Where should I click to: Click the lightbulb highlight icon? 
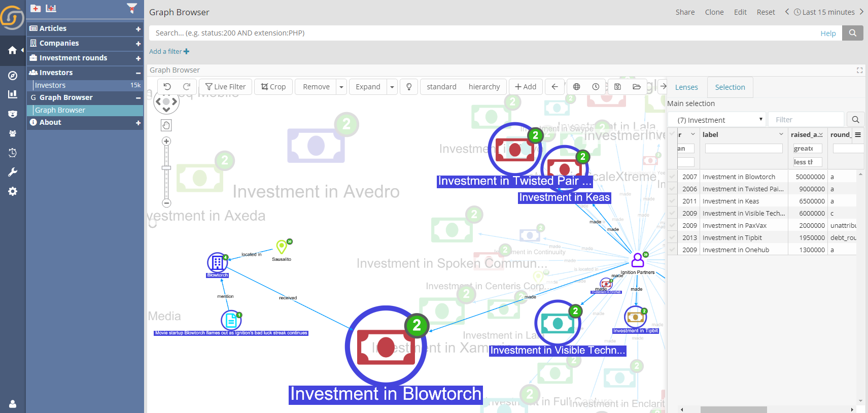409,87
